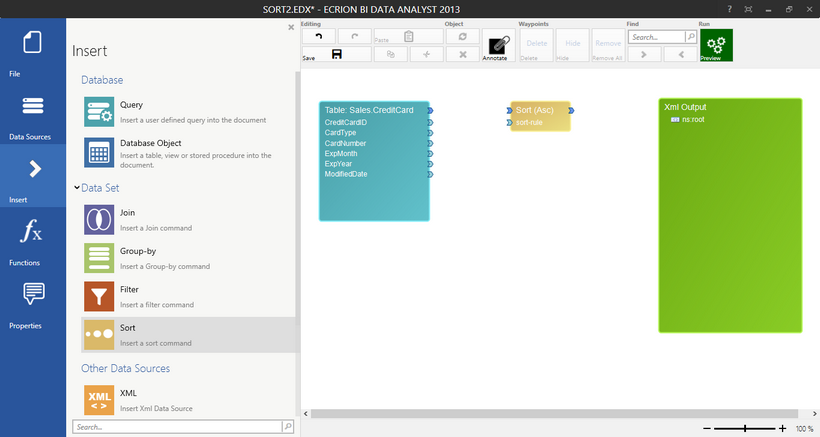The height and width of the screenshot is (437, 820).
Task: Find previous search result
Action: pos(681,54)
